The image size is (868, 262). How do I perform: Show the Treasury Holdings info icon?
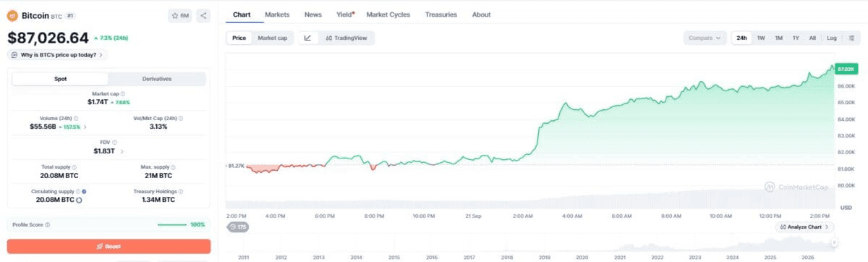point(182,191)
